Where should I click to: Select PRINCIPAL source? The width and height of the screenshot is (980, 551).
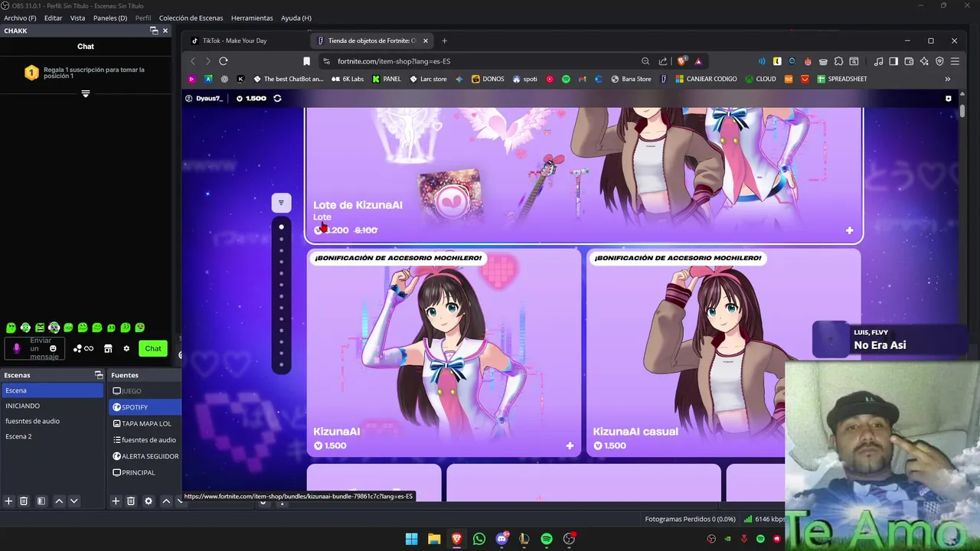[145, 472]
